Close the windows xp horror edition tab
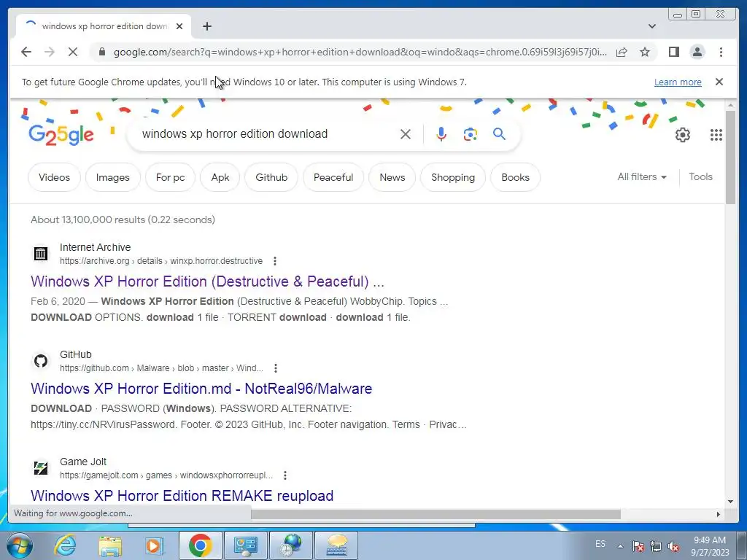The image size is (747, 560). coord(179,26)
